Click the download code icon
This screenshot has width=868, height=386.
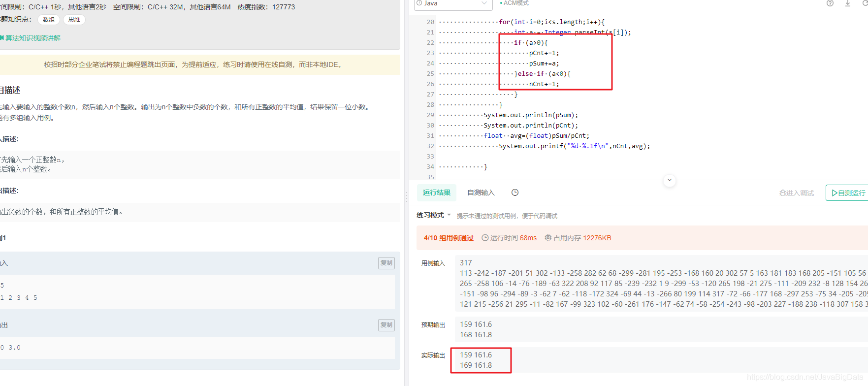[x=848, y=3]
